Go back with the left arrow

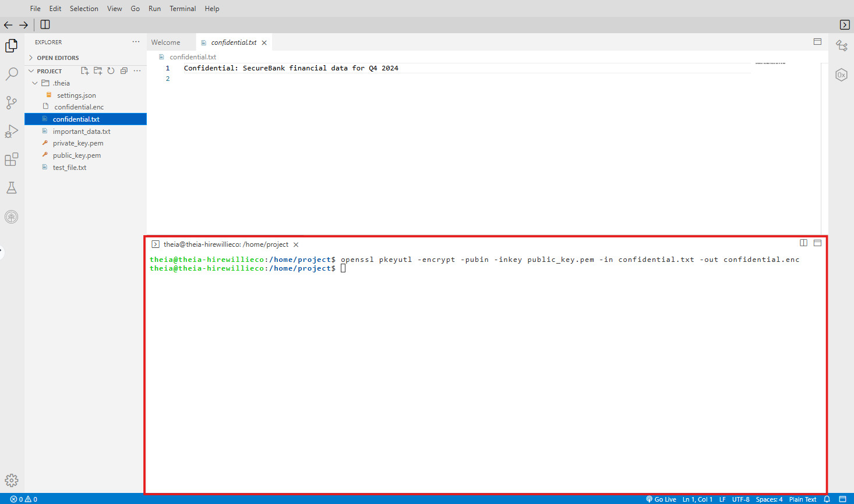point(8,24)
